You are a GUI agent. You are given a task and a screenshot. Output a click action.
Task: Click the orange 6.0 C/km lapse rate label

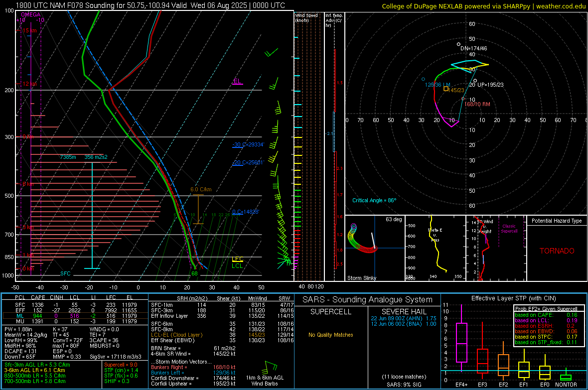pos(201,189)
